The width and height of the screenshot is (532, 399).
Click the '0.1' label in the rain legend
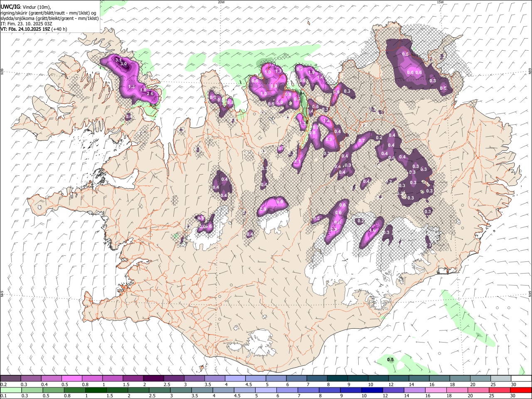click(x=4, y=396)
